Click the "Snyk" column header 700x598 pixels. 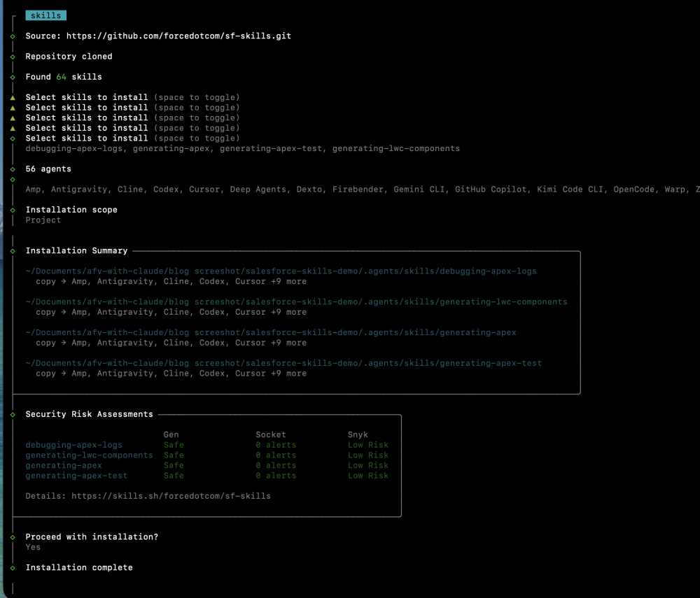[358, 435]
